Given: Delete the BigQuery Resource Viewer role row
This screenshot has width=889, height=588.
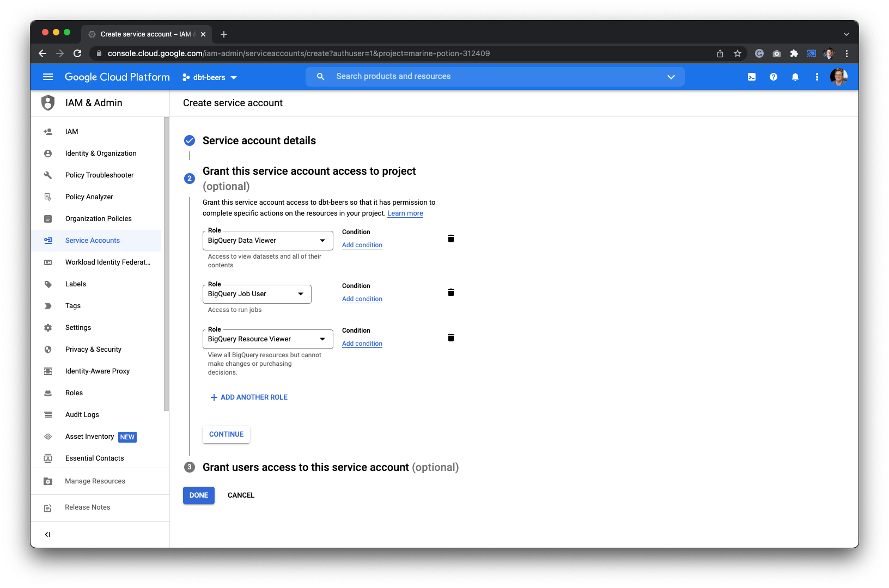Looking at the screenshot, I should pos(451,338).
